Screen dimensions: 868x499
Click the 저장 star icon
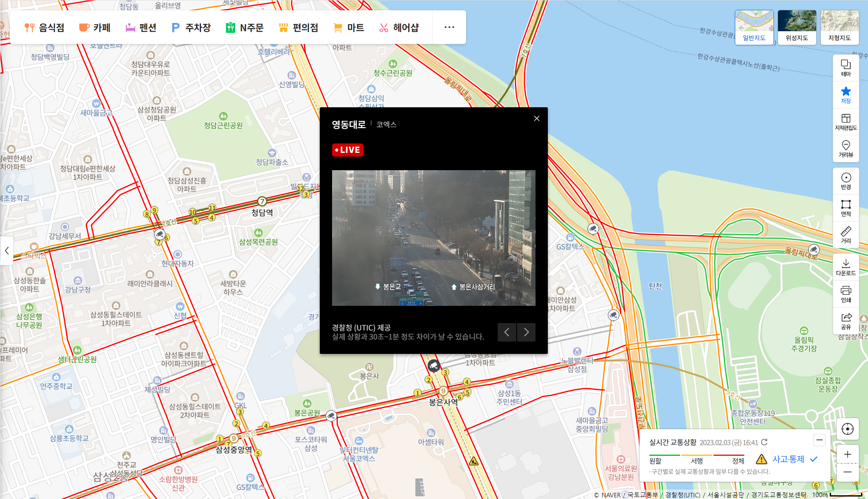click(845, 95)
